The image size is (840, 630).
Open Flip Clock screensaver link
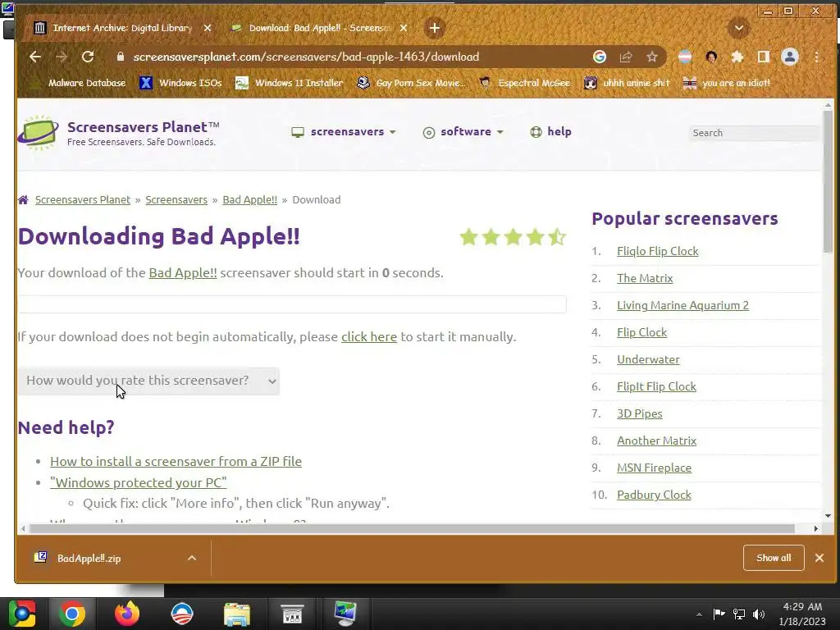coord(641,332)
